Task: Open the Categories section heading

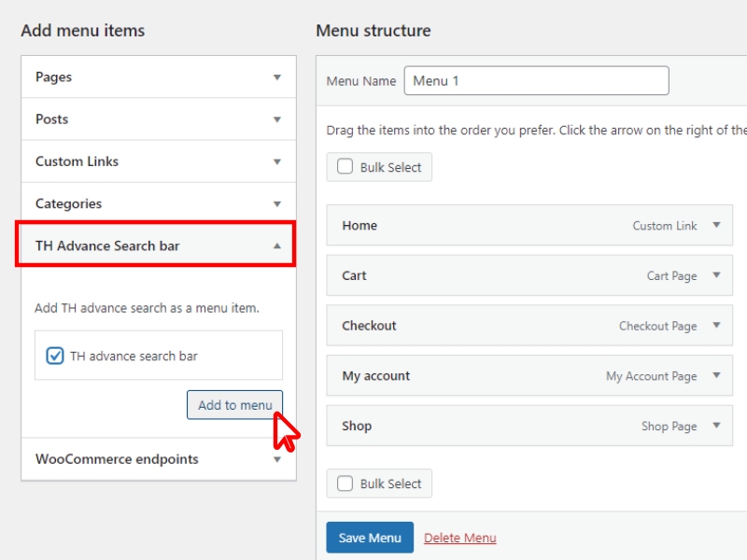Action: [x=68, y=203]
